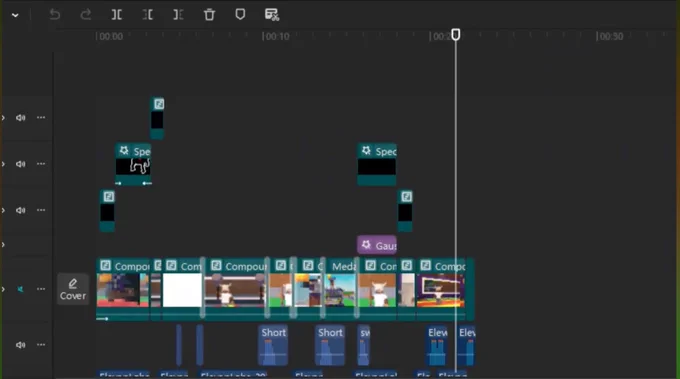This screenshot has height=379, width=680.
Task: Select the second Short audio clip
Action: click(330, 345)
